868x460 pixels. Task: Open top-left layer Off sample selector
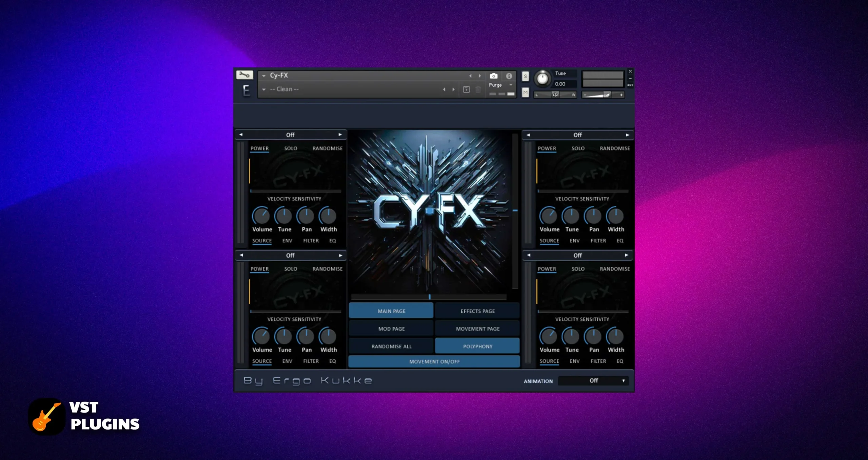pyautogui.click(x=290, y=135)
